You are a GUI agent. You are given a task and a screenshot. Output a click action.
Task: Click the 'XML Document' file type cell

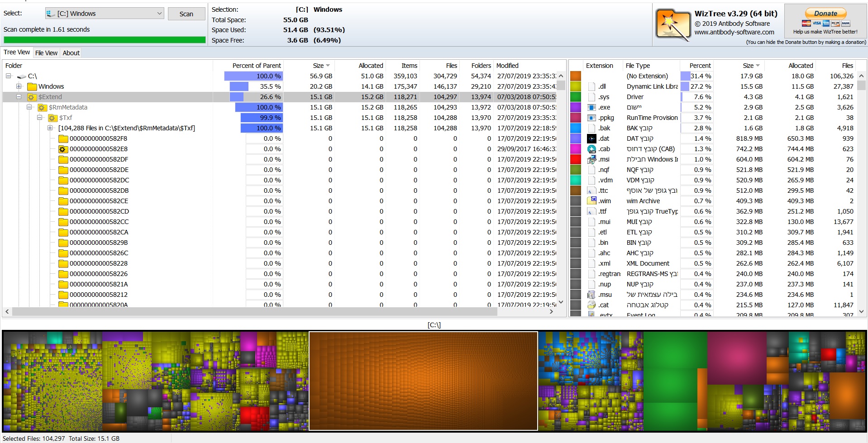click(648, 263)
